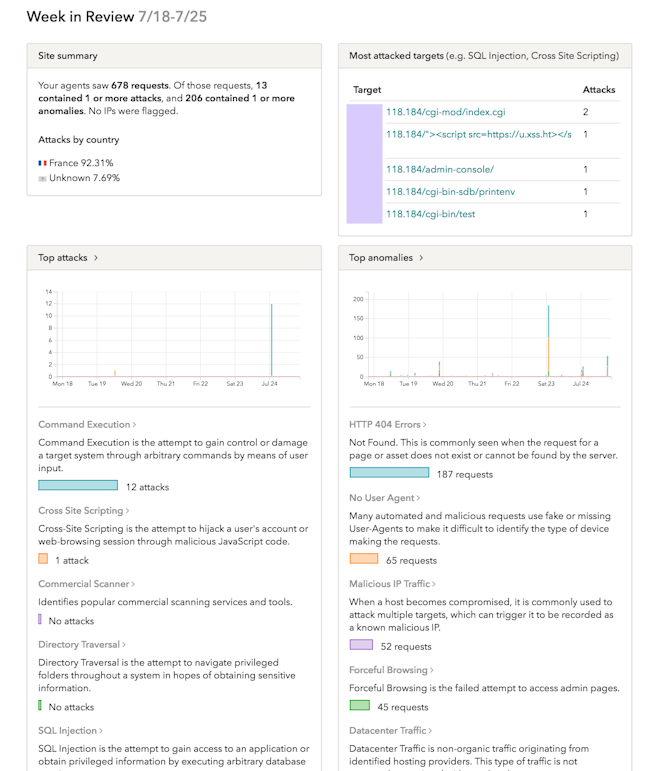This screenshot has width=660, height=771.
Task: Click the purple 52 requests bar
Action: pyautogui.click(x=361, y=645)
